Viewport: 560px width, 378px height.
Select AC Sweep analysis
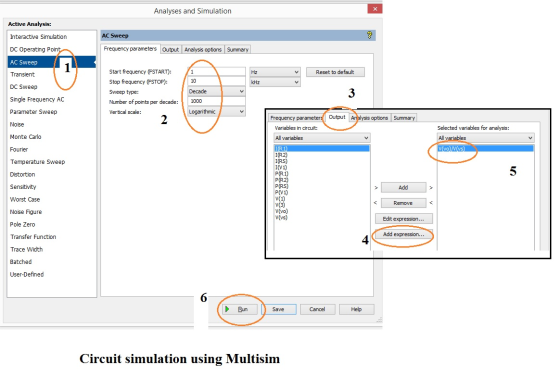point(52,62)
